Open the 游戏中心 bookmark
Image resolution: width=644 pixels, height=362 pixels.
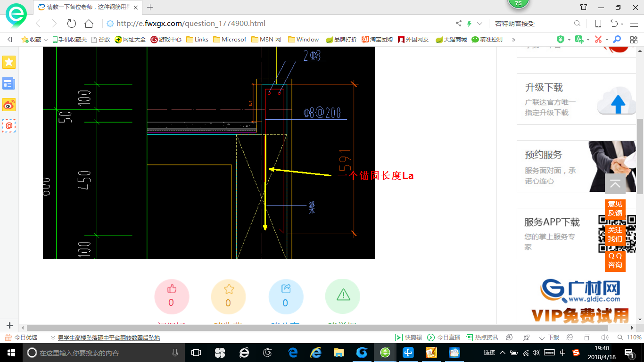[x=166, y=40]
